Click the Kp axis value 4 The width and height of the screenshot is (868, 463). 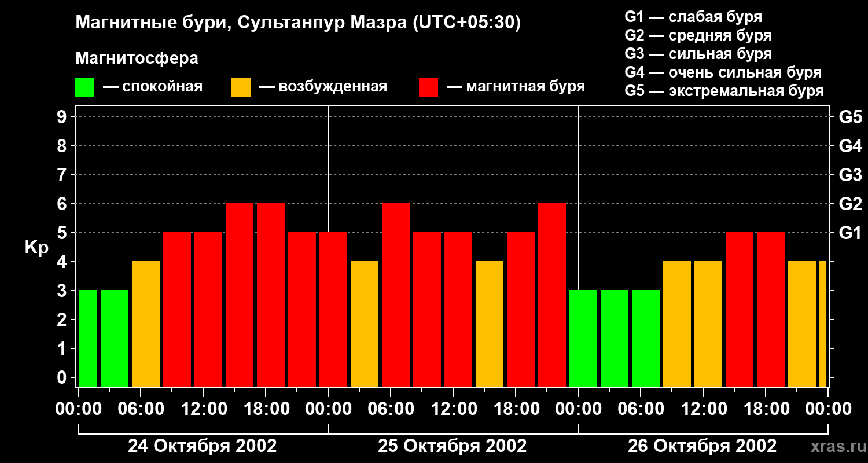pos(63,262)
